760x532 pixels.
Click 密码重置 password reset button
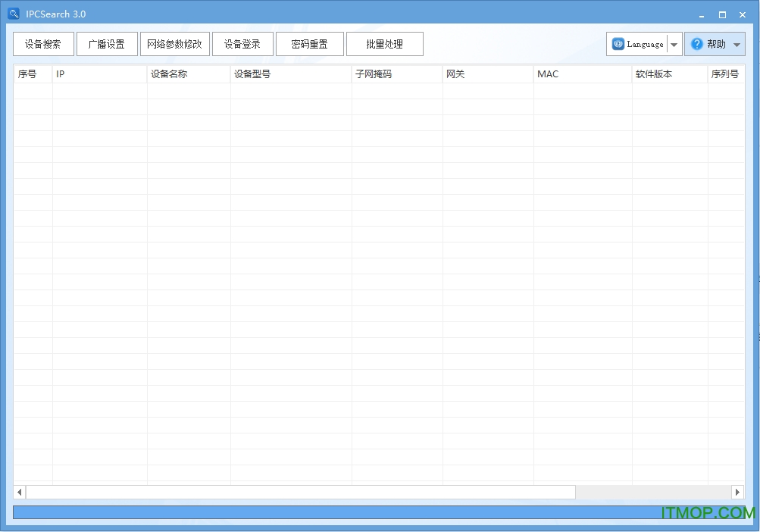(x=310, y=44)
